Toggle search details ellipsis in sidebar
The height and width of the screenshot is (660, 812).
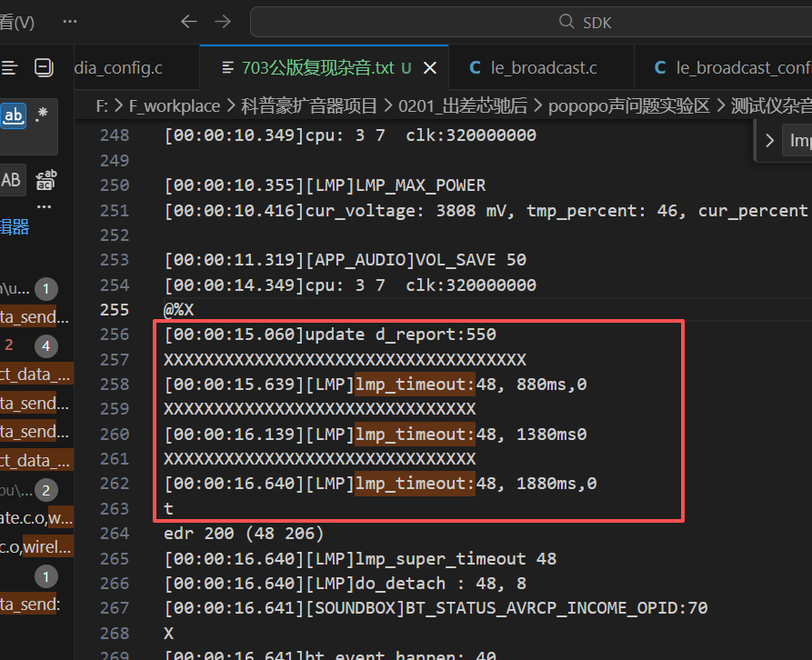click(44, 207)
